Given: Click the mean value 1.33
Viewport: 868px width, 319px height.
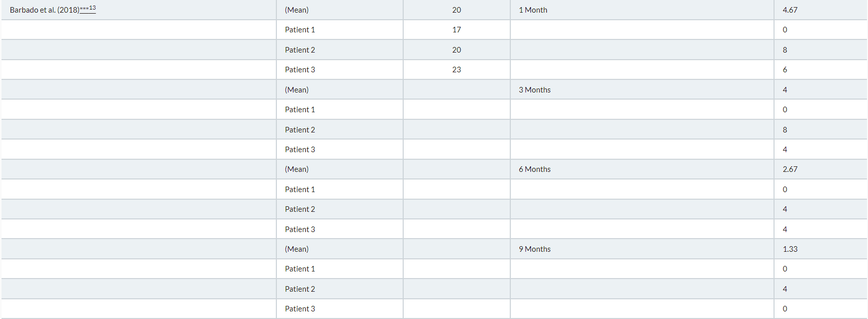Looking at the screenshot, I should click(x=790, y=249).
